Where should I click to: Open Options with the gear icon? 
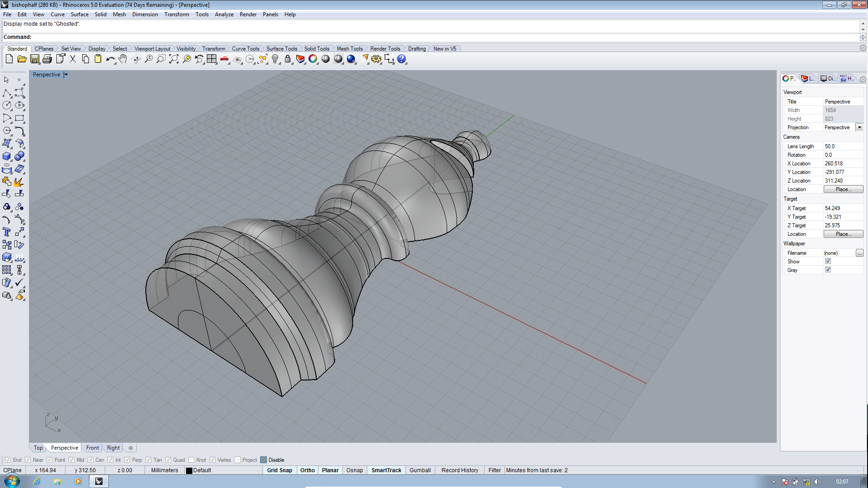(376, 59)
